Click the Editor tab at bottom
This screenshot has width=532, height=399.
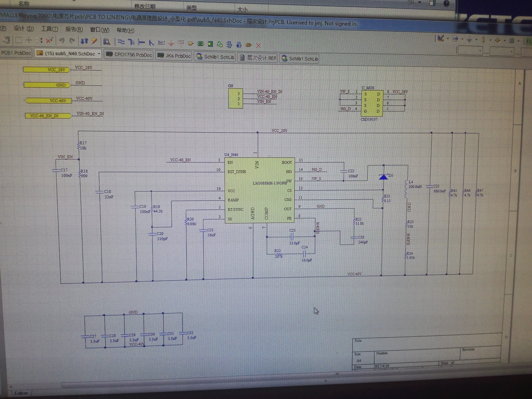tap(21, 393)
